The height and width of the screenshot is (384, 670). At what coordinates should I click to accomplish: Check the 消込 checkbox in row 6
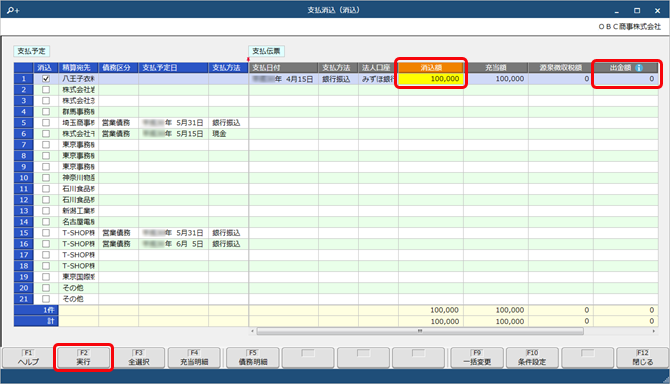(x=46, y=134)
